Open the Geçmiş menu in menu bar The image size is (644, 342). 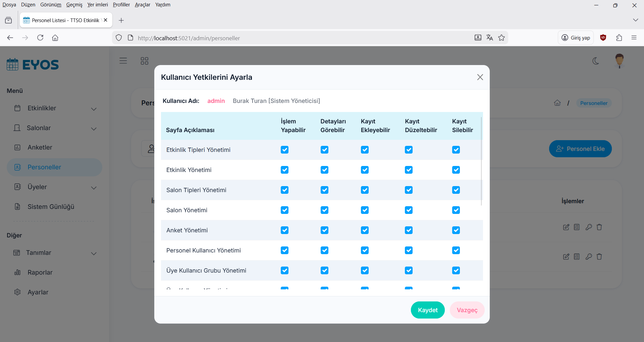click(74, 5)
